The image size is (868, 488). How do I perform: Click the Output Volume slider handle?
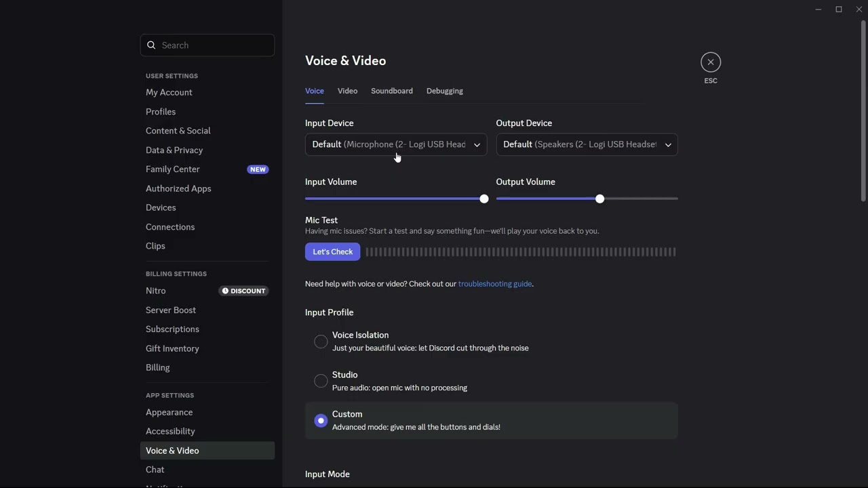click(599, 199)
